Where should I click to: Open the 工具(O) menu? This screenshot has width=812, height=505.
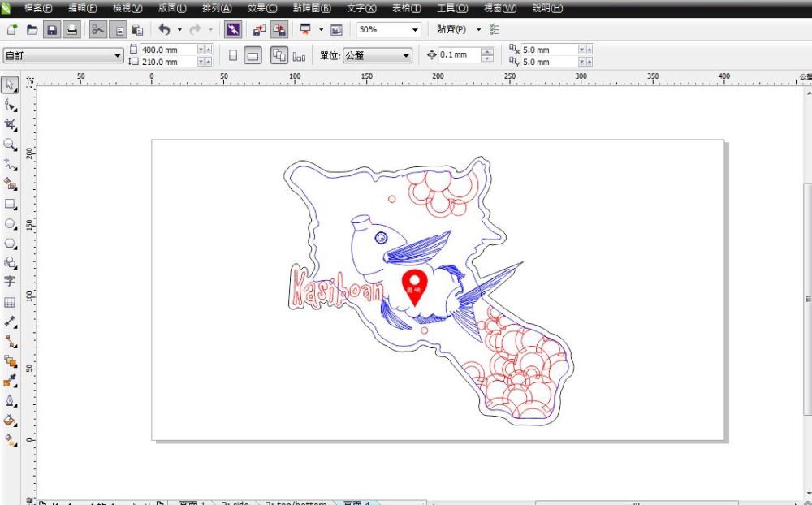tap(452, 8)
